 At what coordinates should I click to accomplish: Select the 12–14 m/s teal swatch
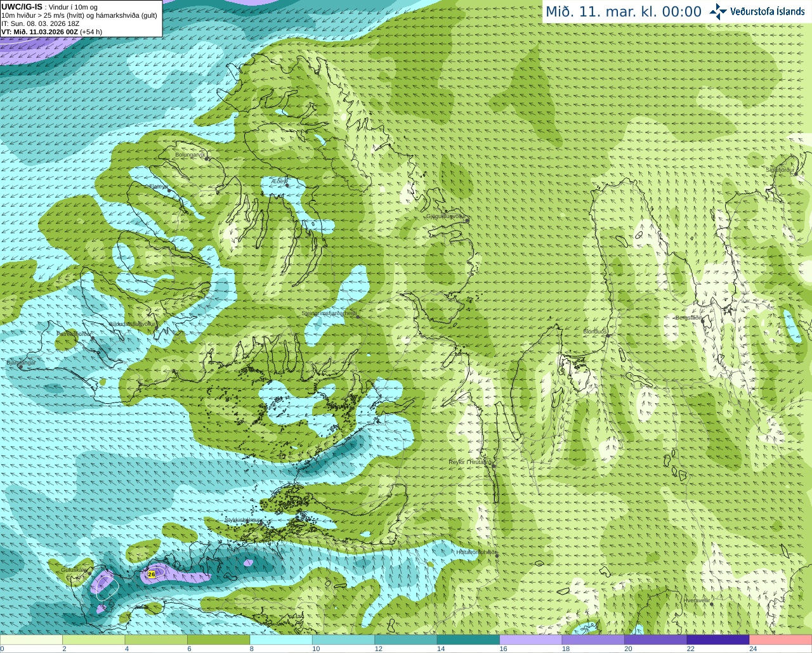(x=406, y=640)
